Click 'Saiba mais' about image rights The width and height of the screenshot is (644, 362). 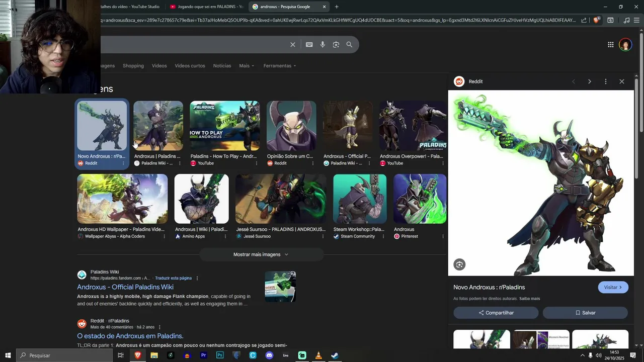pos(529,299)
